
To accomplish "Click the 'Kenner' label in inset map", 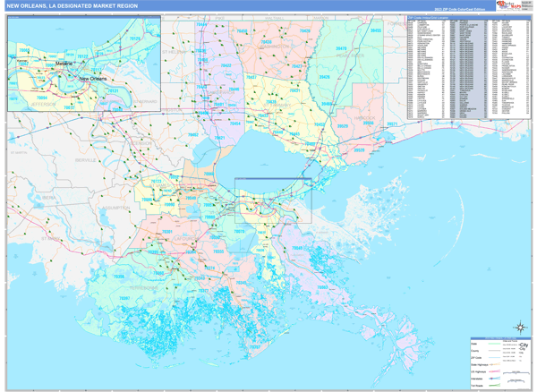I will pos(22,61).
